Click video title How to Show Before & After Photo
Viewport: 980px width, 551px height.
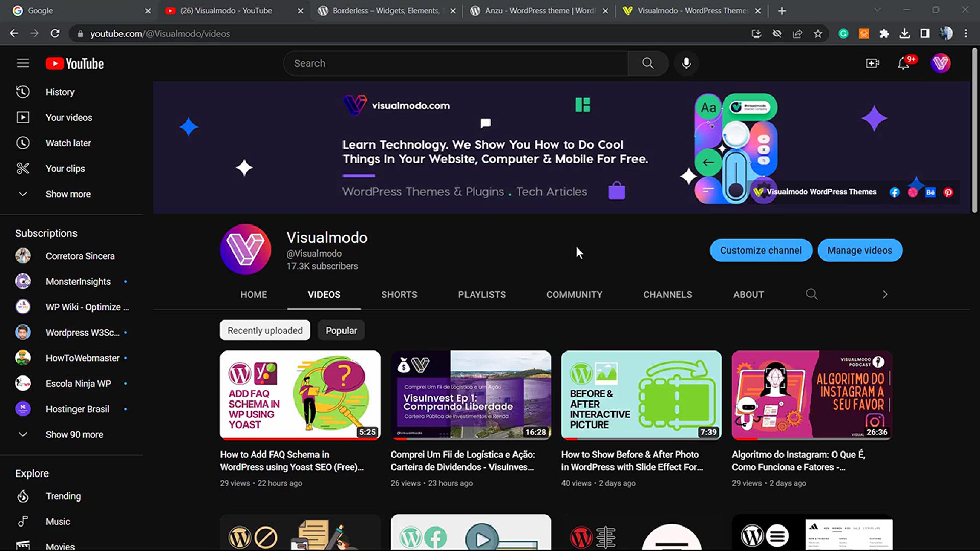point(632,461)
